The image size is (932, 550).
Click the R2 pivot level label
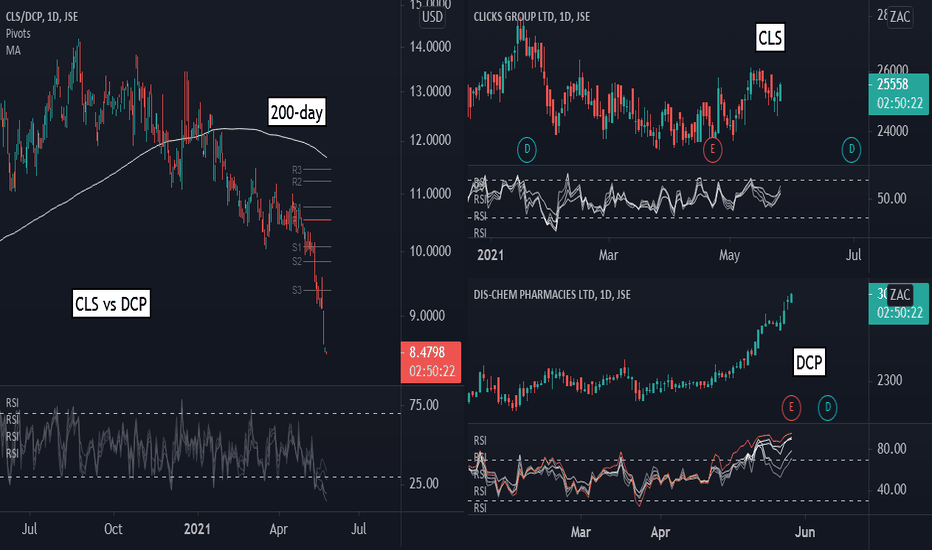coord(297,182)
